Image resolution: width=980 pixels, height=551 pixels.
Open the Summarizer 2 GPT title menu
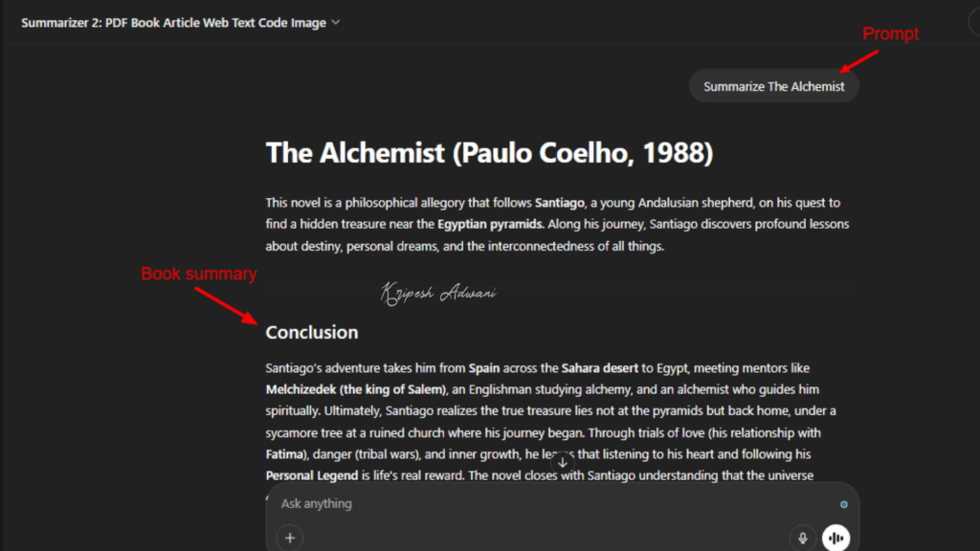coord(173,22)
